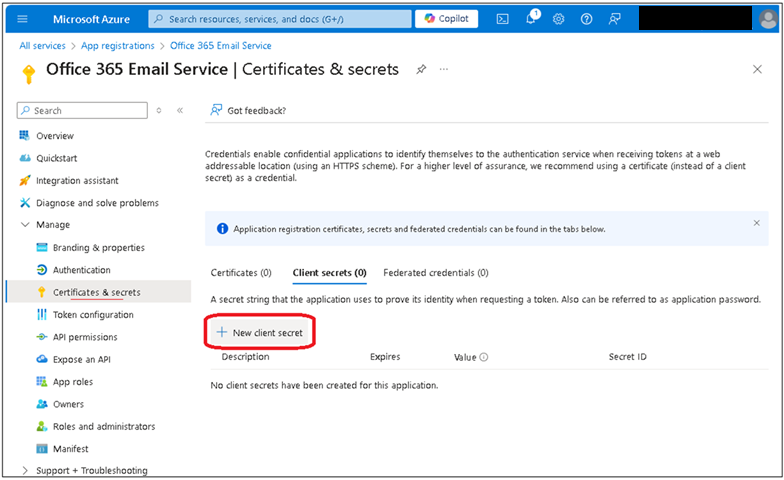Click New client secret button
784x480 pixels.
tap(260, 332)
